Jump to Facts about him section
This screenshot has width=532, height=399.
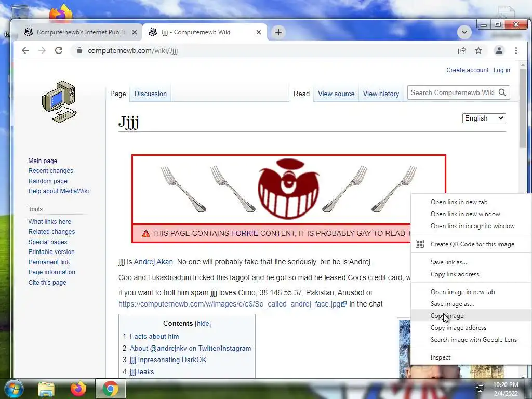(x=154, y=336)
